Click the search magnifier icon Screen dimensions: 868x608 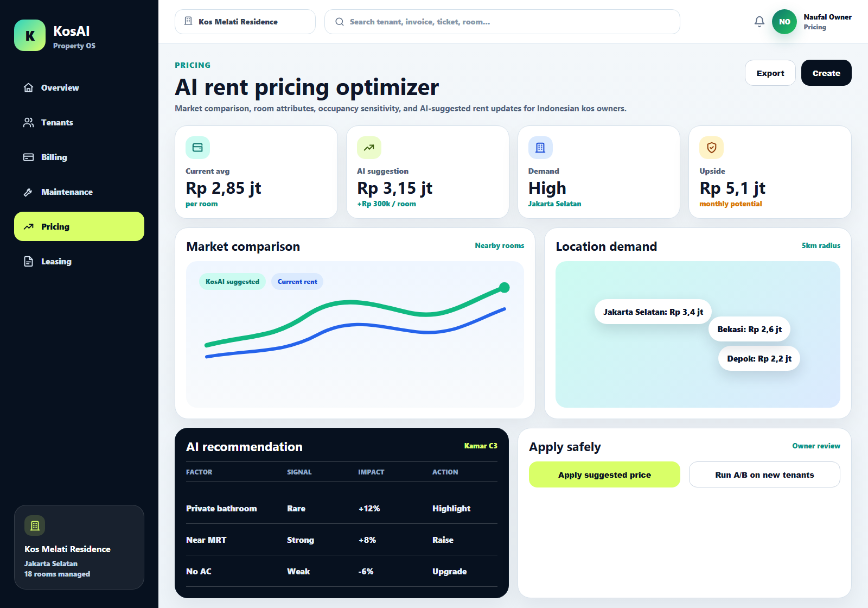pos(340,22)
